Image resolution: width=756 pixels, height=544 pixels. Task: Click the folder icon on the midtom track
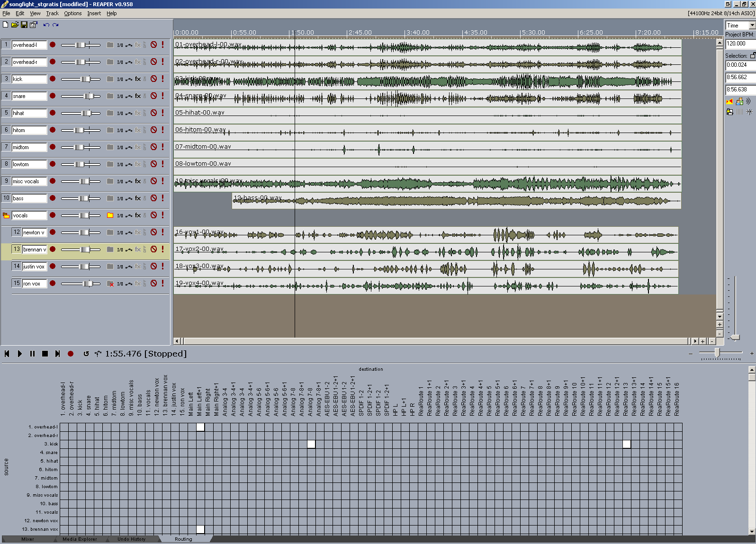pyautogui.click(x=110, y=147)
